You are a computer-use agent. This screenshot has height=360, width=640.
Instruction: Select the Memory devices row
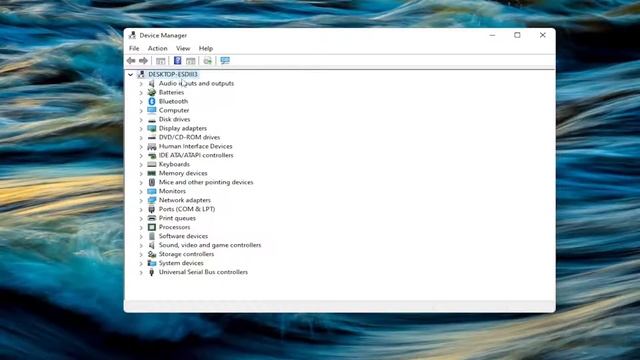click(x=183, y=173)
